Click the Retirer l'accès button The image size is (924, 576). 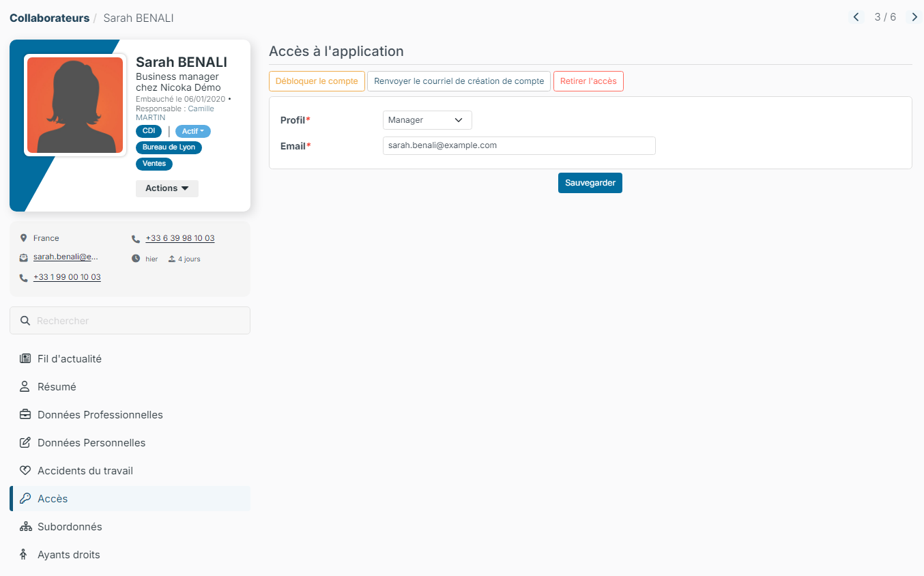(x=588, y=81)
